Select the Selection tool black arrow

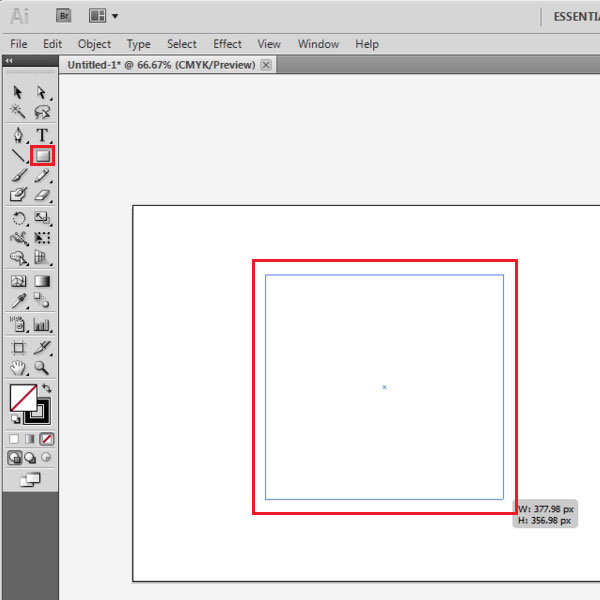18,92
